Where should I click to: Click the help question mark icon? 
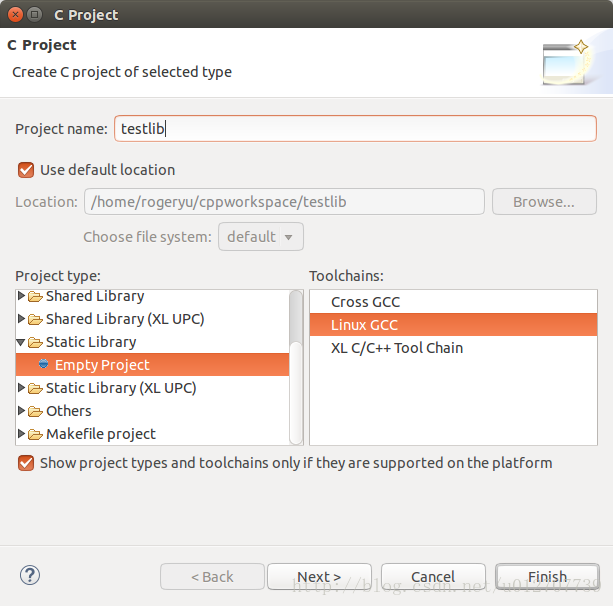click(x=30, y=575)
